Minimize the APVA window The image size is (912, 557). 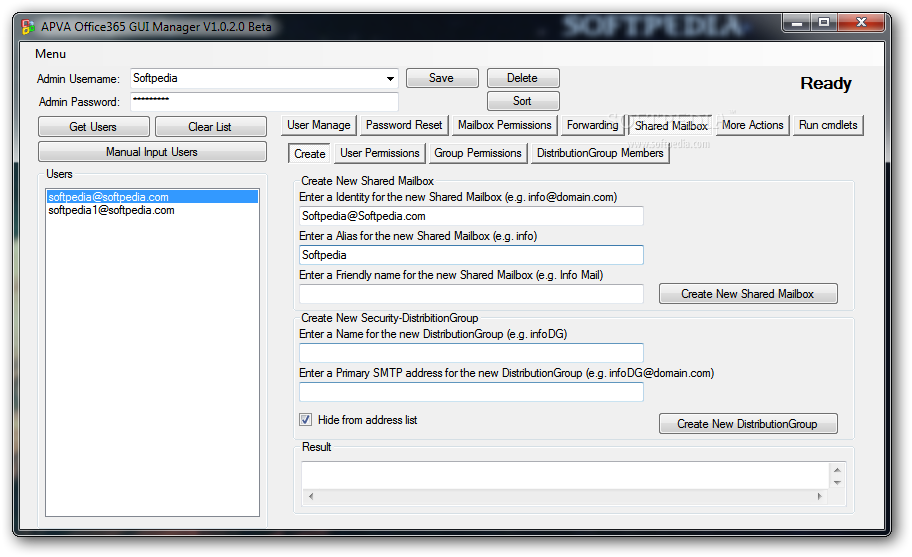tap(797, 23)
